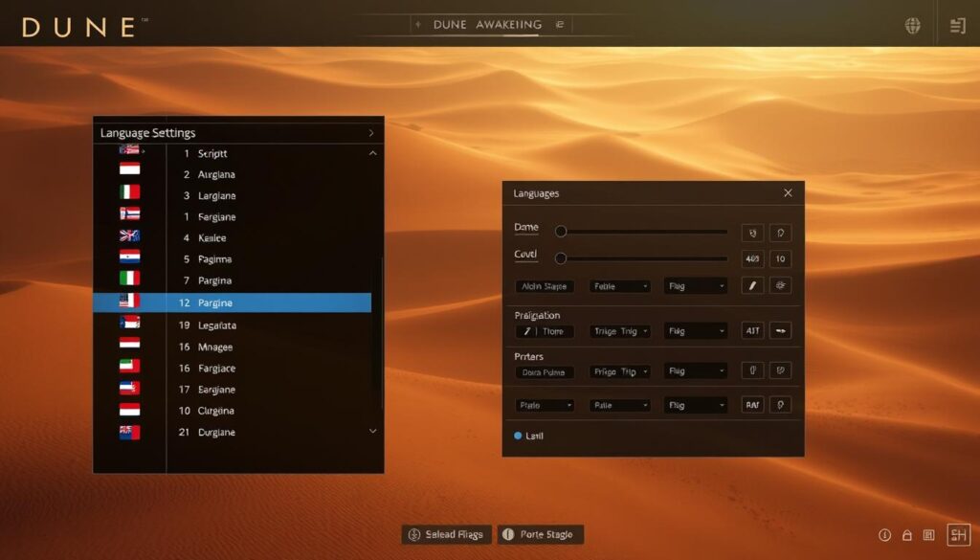Screen dimensions: 980x560
Task: Select the 16 Mnagee language row
Action: (x=232, y=347)
